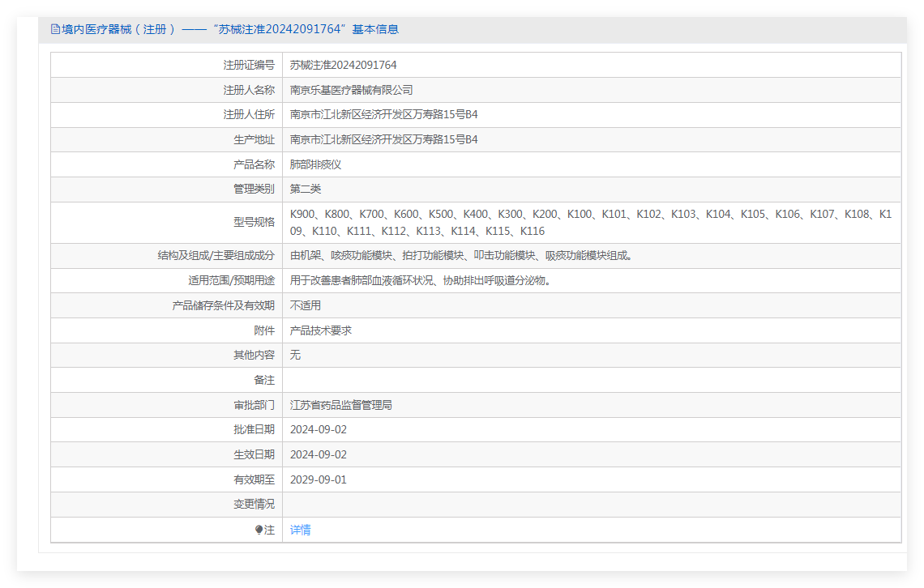Click the 产品储存条件及有效期 label

(224, 305)
